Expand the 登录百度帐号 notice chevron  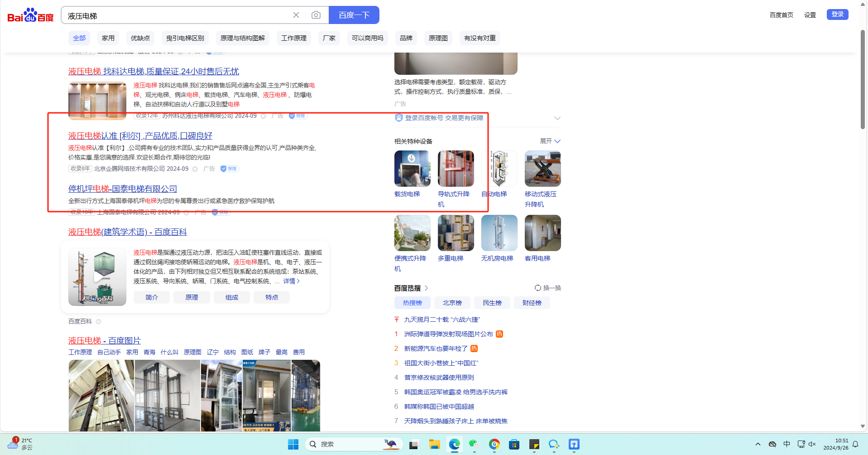[557, 118]
